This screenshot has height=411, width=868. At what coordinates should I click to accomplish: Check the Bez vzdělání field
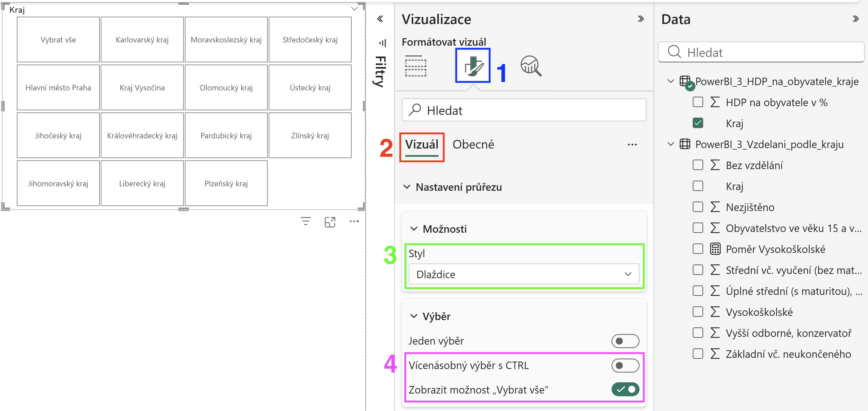coord(698,165)
